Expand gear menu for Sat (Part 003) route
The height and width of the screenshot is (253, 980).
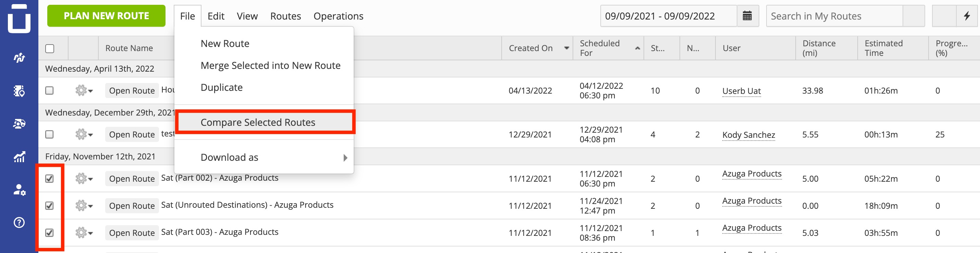point(84,232)
